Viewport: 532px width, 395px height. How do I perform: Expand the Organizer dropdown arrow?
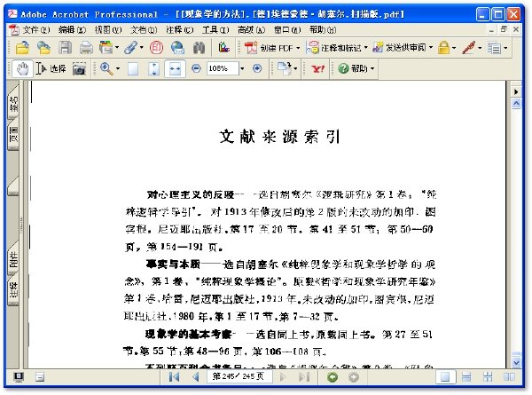tap(117, 48)
